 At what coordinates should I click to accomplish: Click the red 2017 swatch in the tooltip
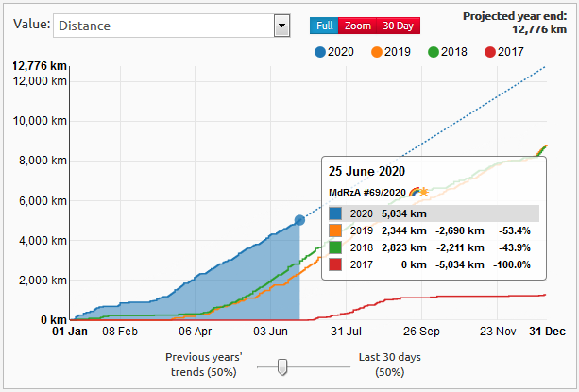[x=337, y=264]
